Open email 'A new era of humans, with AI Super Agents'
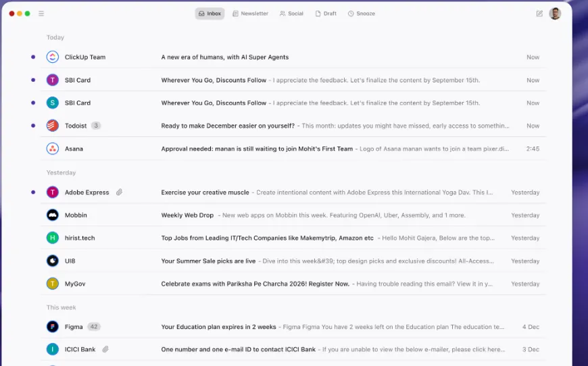Image resolution: width=588 pixels, height=366 pixels. (x=225, y=57)
